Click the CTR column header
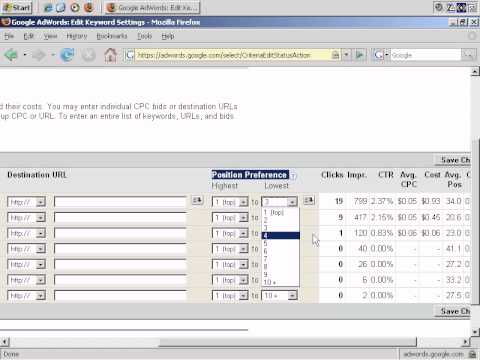Screen dimensions: 480x360 coord(386,175)
